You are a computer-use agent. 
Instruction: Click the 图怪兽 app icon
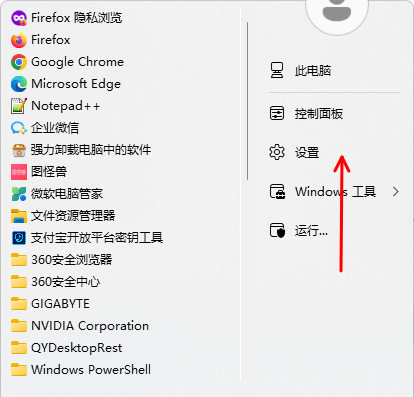coord(19,172)
